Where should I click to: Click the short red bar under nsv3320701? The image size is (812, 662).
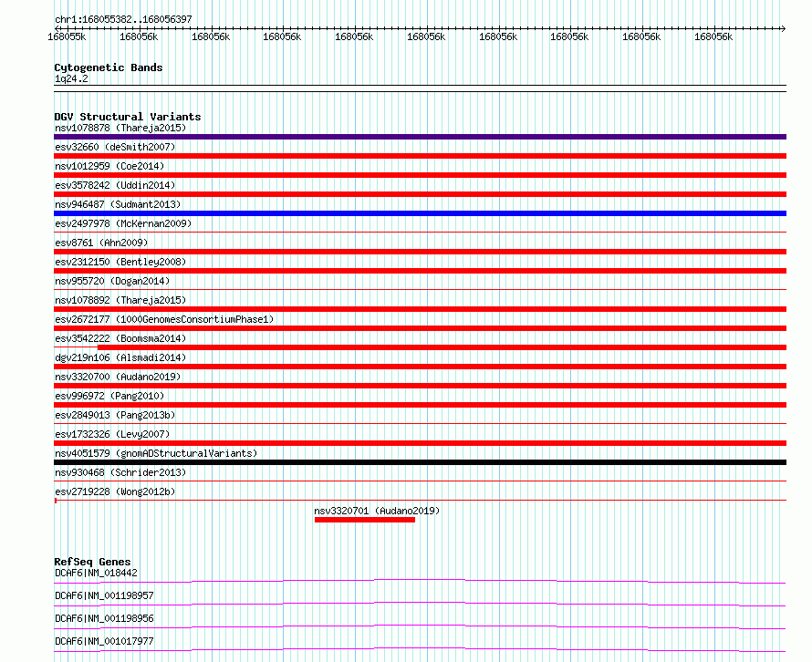coord(365,520)
